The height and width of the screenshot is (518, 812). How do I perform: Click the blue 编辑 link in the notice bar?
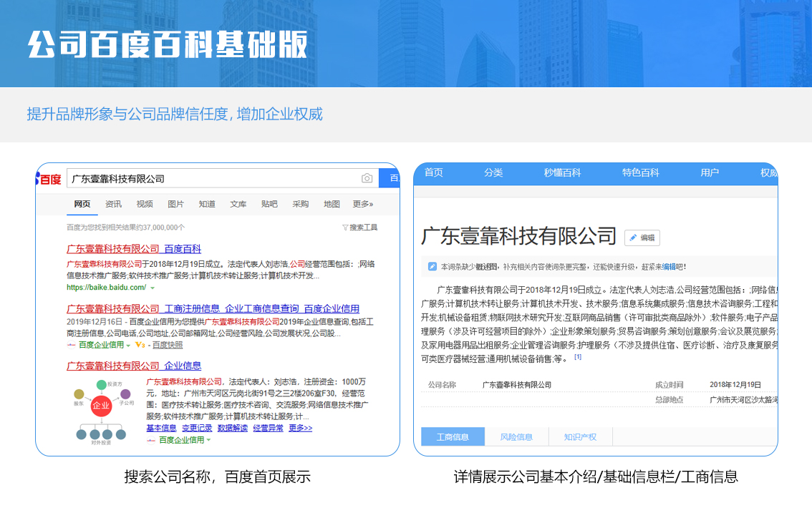click(669, 267)
